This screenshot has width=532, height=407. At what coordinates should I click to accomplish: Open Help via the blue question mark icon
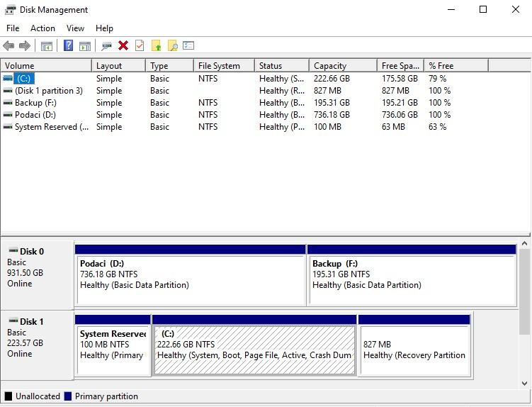pos(69,46)
